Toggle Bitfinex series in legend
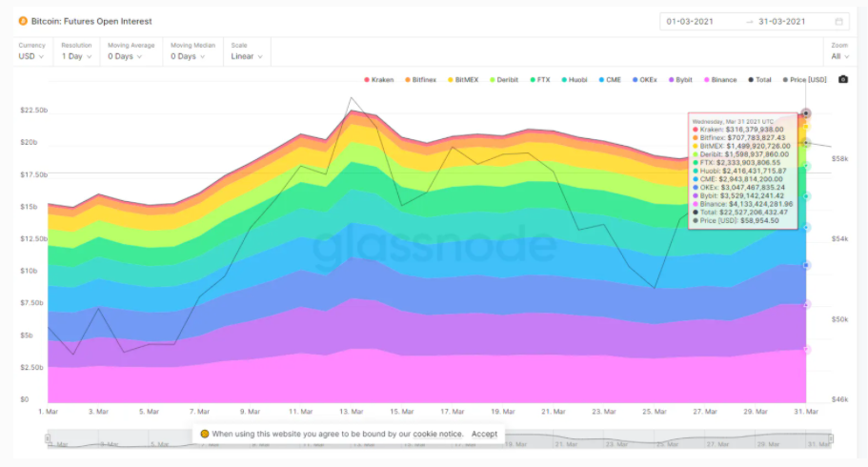Viewport: 868px width, 467px height. 421,80
